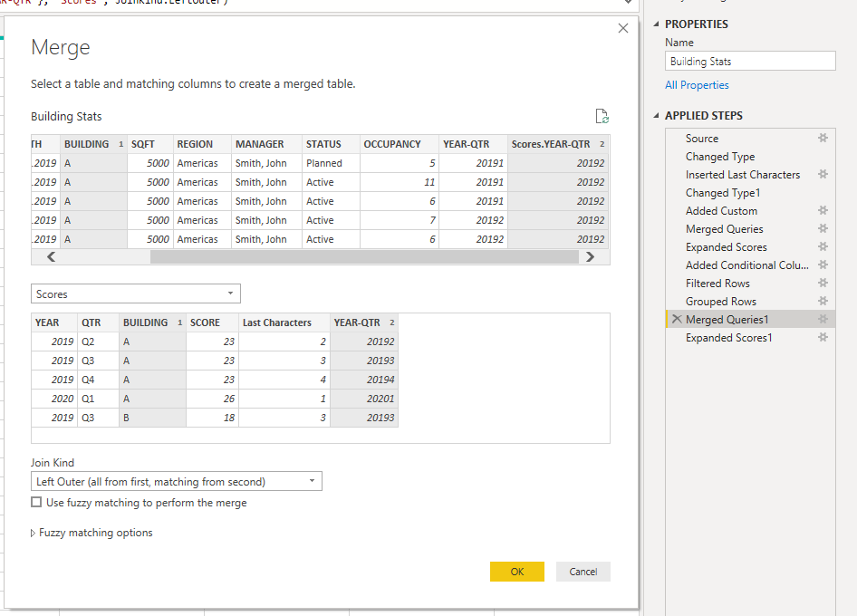Image resolution: width=857 pixels, height=616 pixels.
Task: Click the 20201 YEAR-QTR cell
Action: [x=364, y=399]
